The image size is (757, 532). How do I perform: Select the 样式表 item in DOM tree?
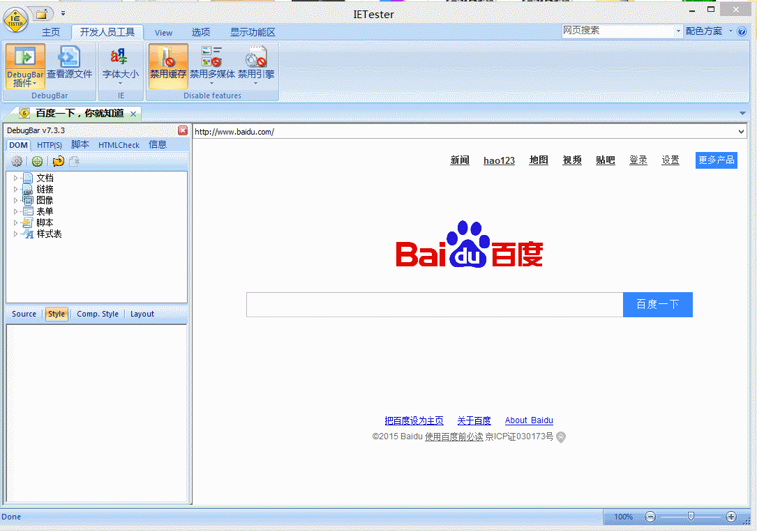pos(50,234)
